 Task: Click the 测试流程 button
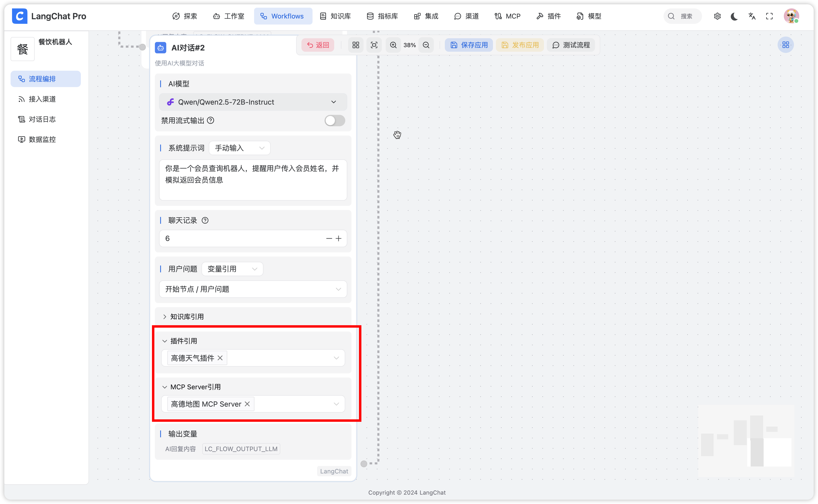coord(571,45)
